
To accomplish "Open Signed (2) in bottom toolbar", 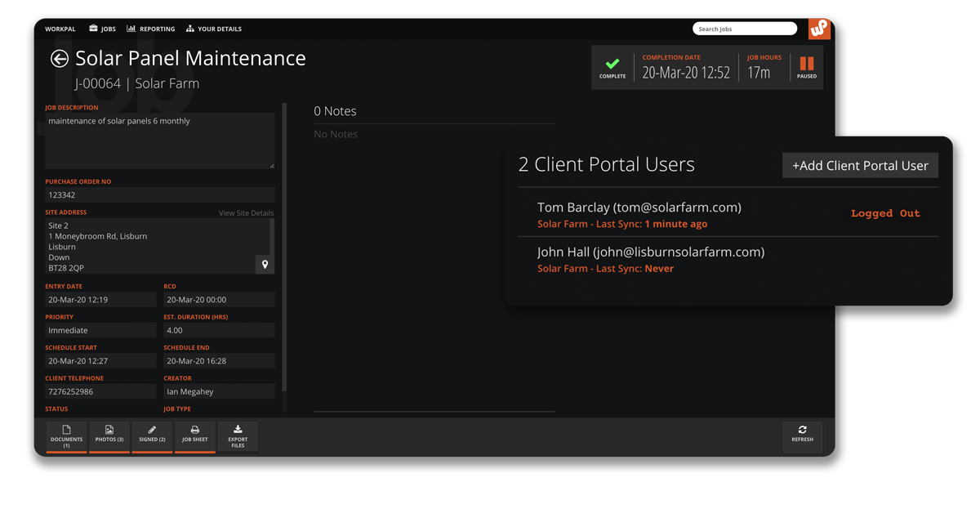I will pos(152,437).
